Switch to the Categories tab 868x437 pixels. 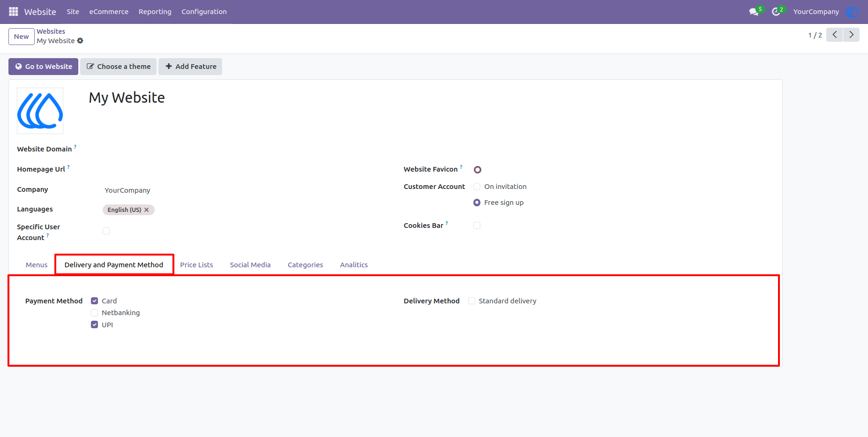click(306, 265)
